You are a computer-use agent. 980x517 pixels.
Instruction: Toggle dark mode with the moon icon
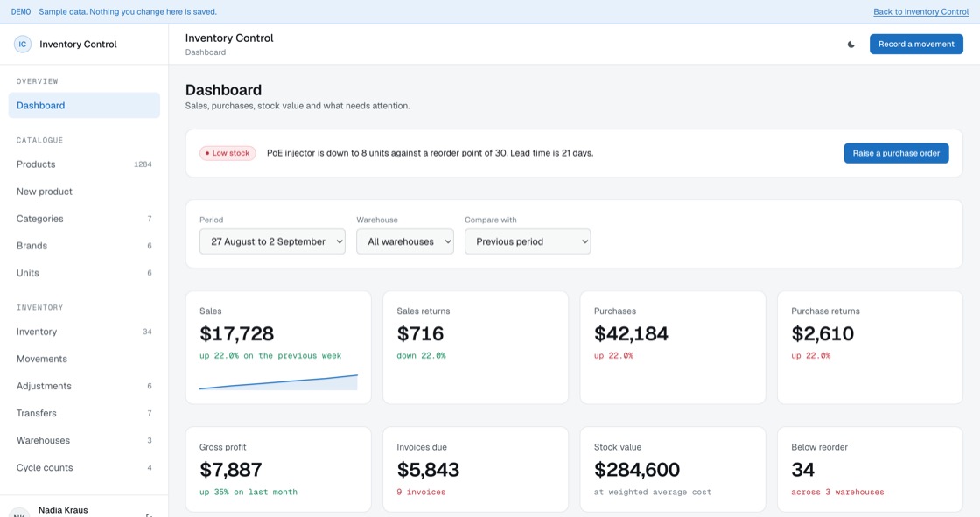coord(850,45)
